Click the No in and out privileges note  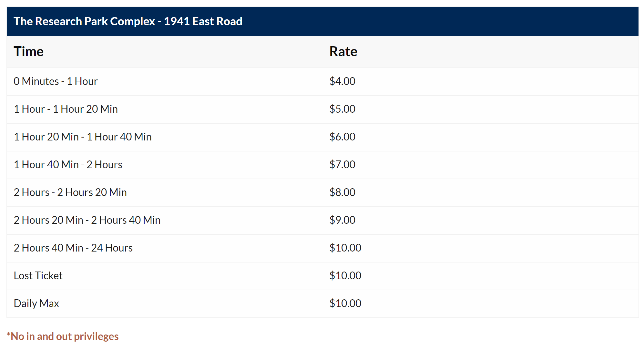[x=63, y=336]
